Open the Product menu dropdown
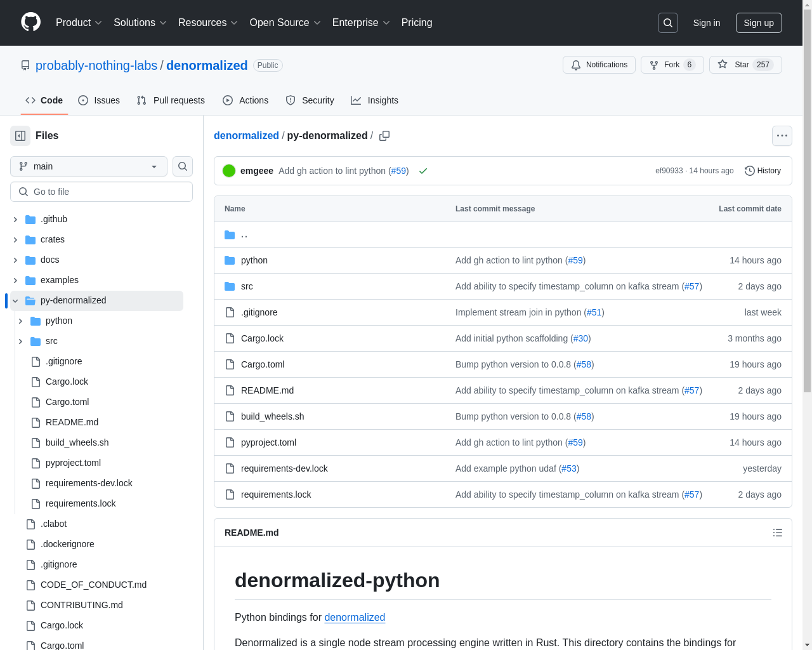This screenshot has width=812, height=650. coord(79,23)
